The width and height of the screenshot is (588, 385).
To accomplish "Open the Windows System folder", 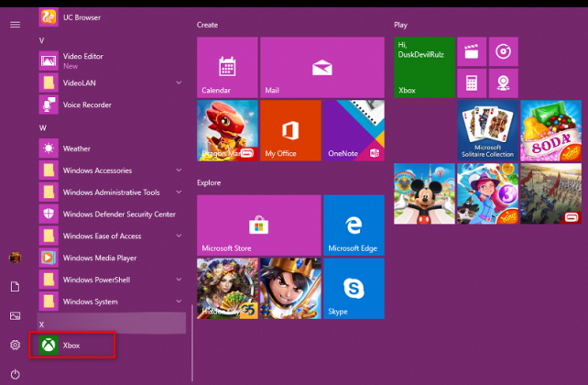I will coord(112,302).
